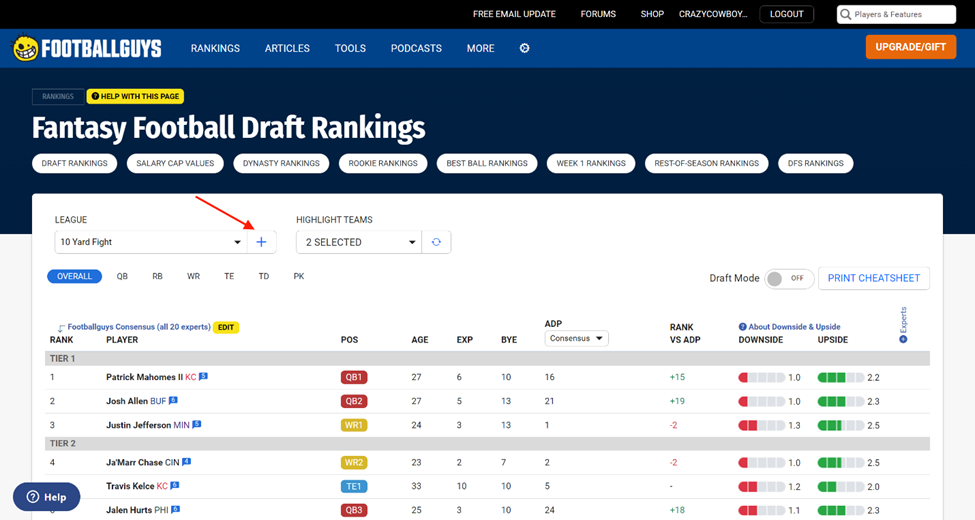Click the About Downside & Upside question icon
The image size is (975, 520).
click(x=742, y=327)
